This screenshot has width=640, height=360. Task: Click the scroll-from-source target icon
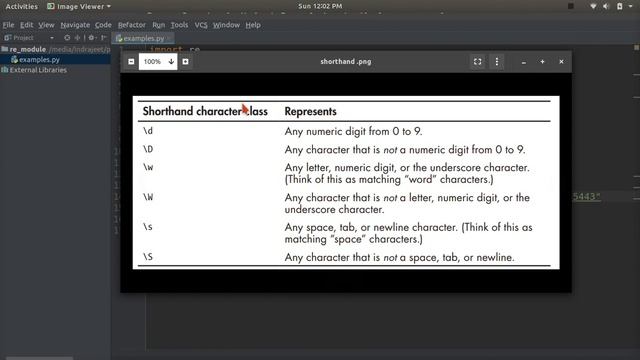67,38
